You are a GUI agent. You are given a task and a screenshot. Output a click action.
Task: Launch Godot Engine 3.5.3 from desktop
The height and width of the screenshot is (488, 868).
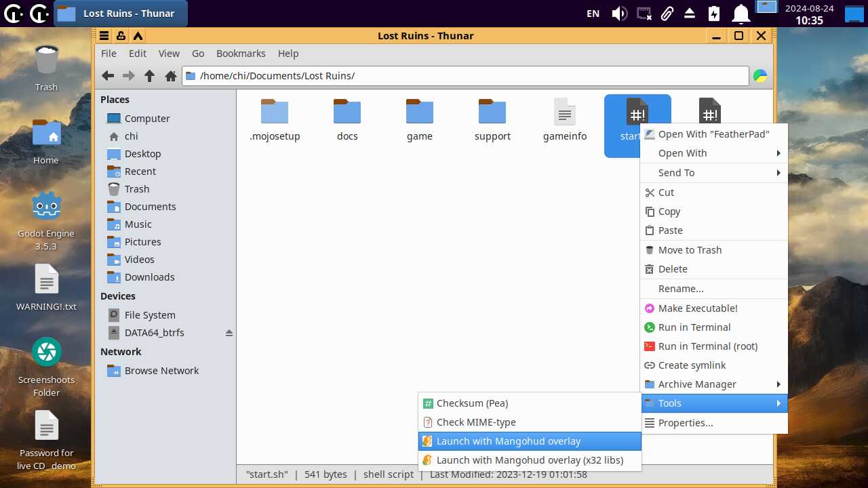[46, 221]
